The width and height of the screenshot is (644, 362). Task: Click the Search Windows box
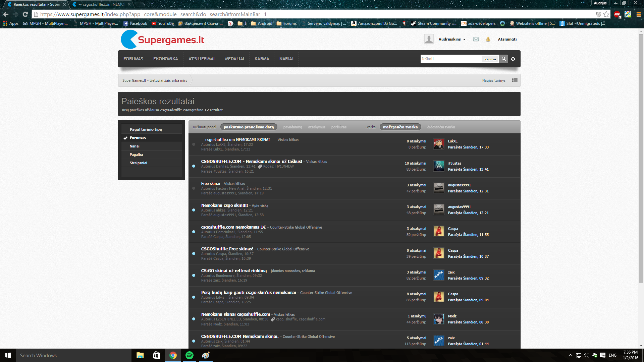74,355
